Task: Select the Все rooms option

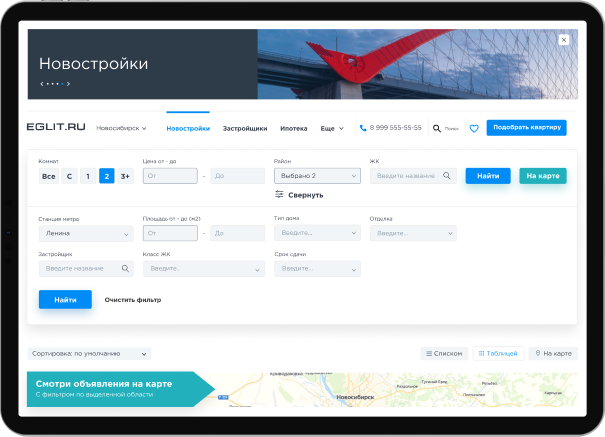Action: 48,176
